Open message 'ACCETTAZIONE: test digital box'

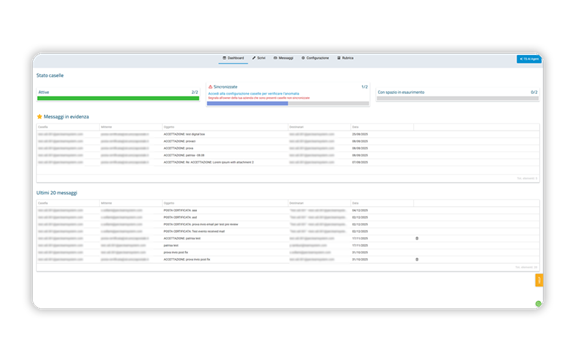click(184, 134)
